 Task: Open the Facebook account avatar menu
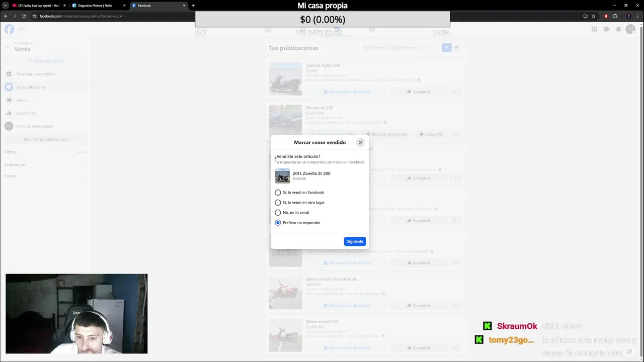tap(630, 29)
